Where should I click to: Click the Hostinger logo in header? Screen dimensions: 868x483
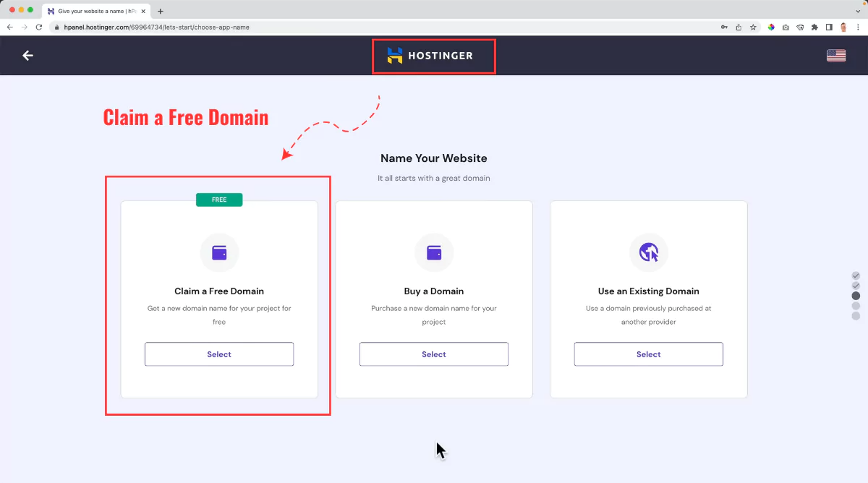[431, 56]
